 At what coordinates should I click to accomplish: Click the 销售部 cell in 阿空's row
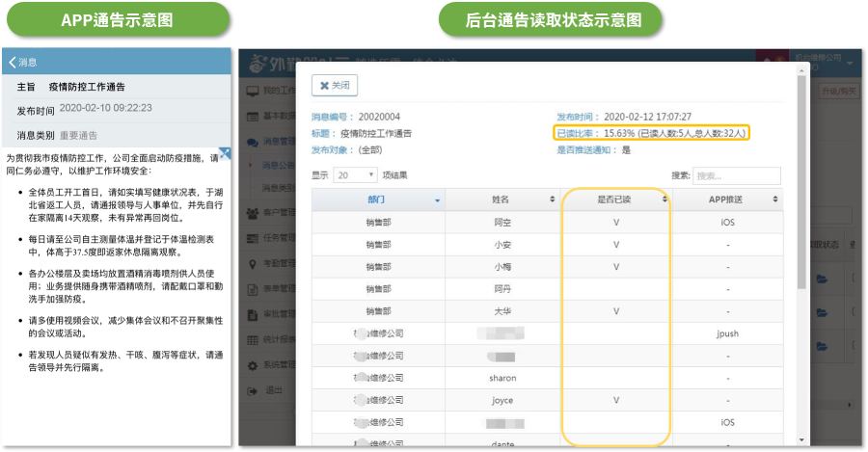point(378,223)
